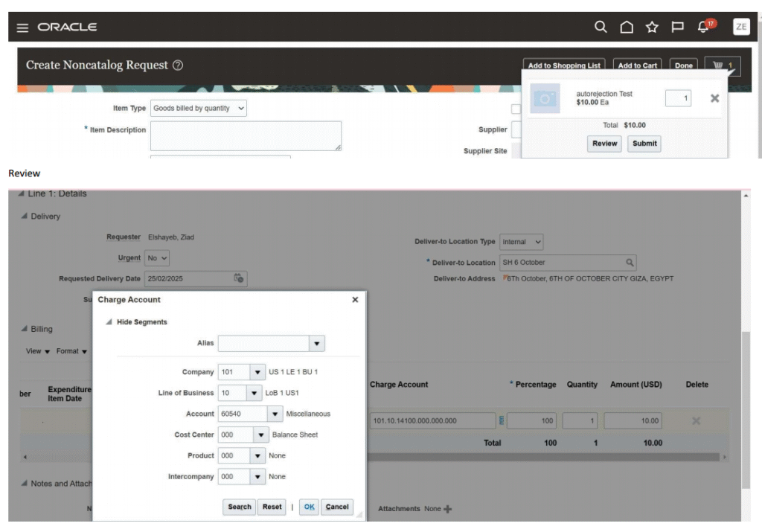Image resolution: width=762 pixels, height=532 pixels.
Task: Click Charge Account field 101.10.14100.000.000.000
Action: coord(432,420)
